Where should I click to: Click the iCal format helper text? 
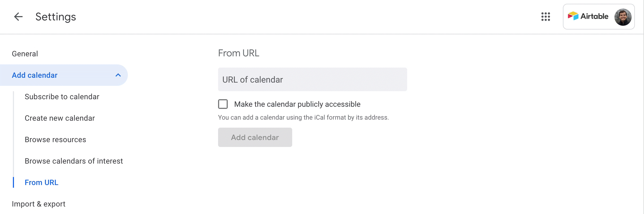(x=303, y=117)
